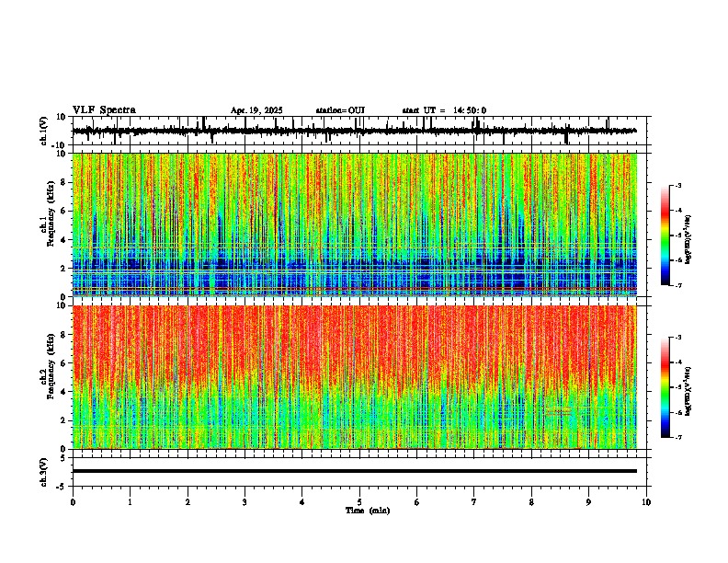728x563 pixels.
Task: Click the "start UT = 14:50: 0" text
Action: click(x=444, y=110)
